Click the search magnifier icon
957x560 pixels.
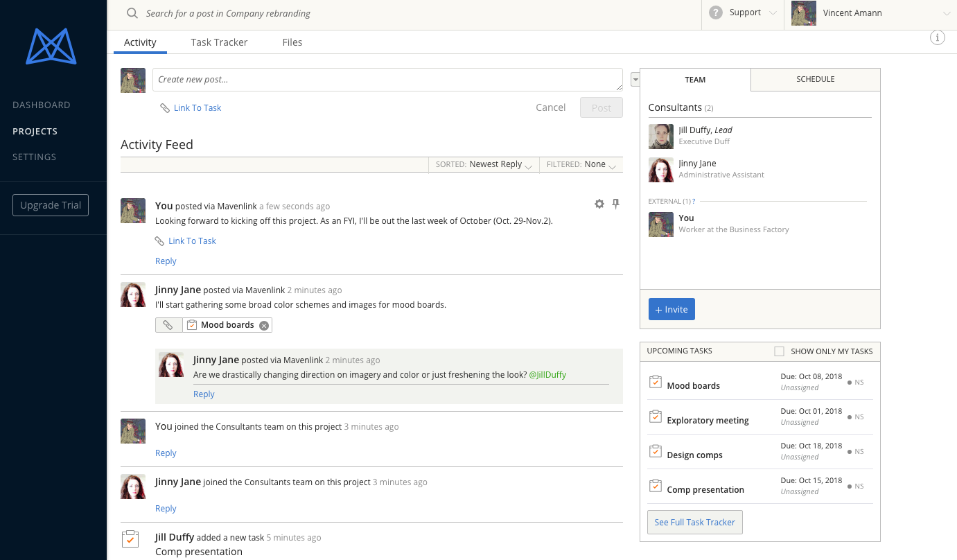(132, 13)
